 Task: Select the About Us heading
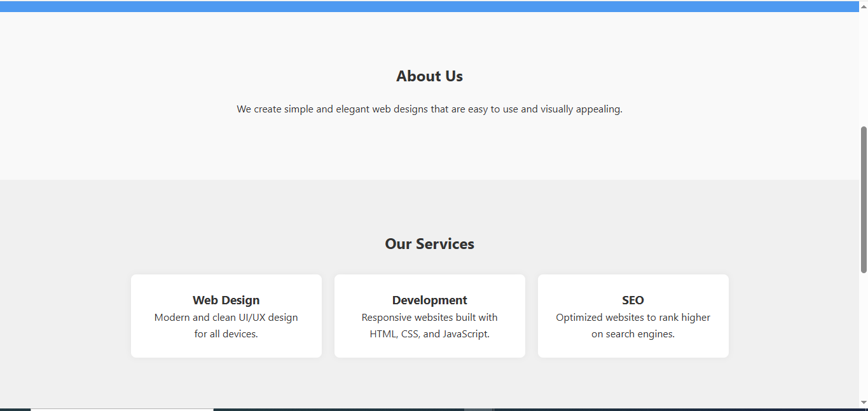[x=429, y=76]
